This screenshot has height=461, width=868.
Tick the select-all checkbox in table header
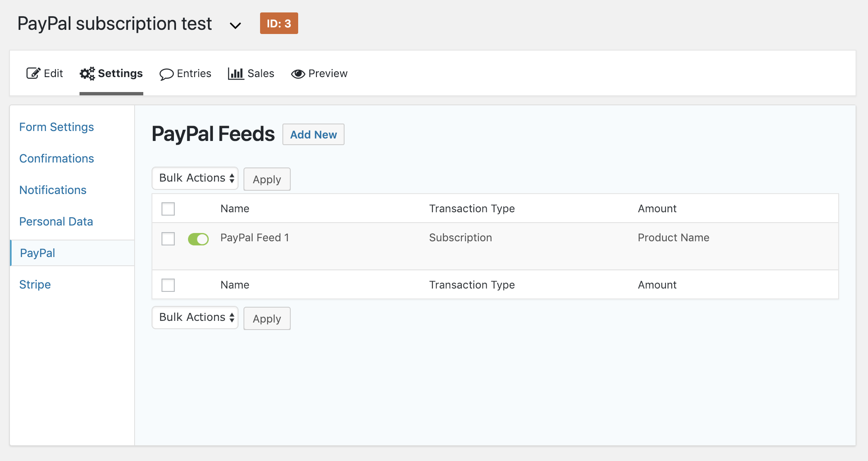coord(168,209)
